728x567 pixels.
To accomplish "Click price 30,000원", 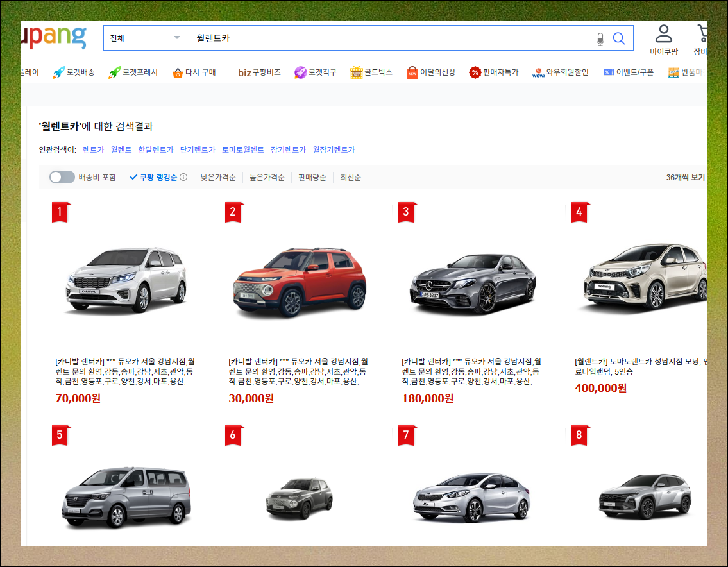I will (x=251, y=398).
